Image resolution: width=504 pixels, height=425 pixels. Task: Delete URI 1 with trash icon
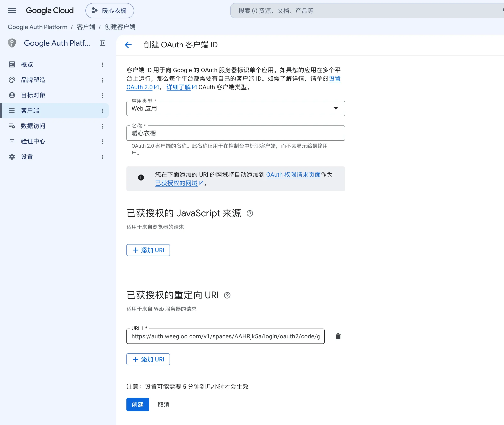pos(338,336)
